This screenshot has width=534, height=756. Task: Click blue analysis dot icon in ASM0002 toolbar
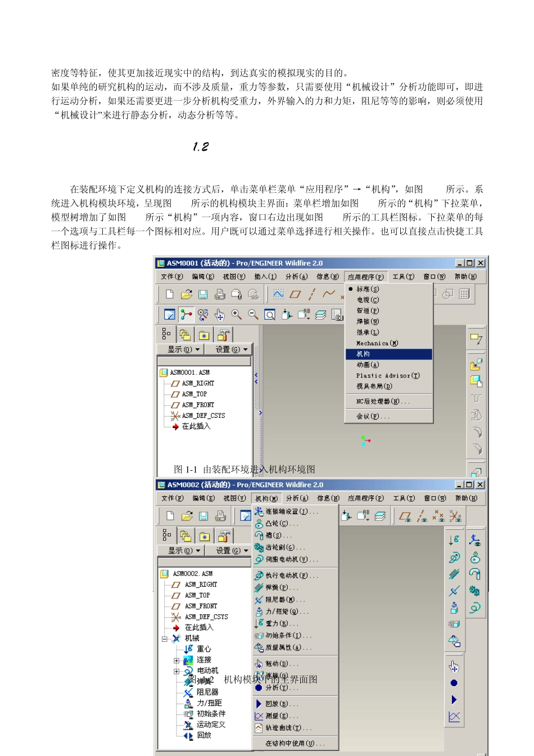pos(454,683)
